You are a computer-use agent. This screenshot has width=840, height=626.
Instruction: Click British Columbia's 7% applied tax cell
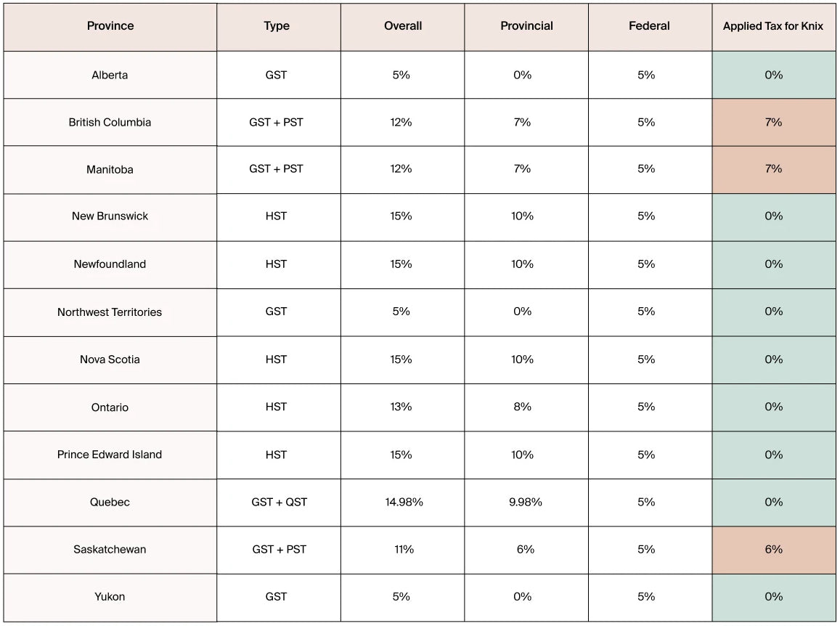point(774,122)
